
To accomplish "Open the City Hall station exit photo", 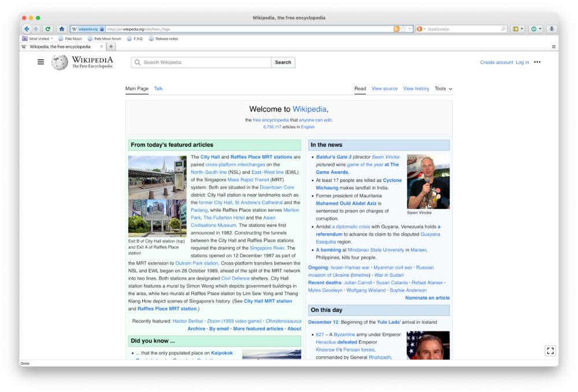I will [x=157, y=177].
